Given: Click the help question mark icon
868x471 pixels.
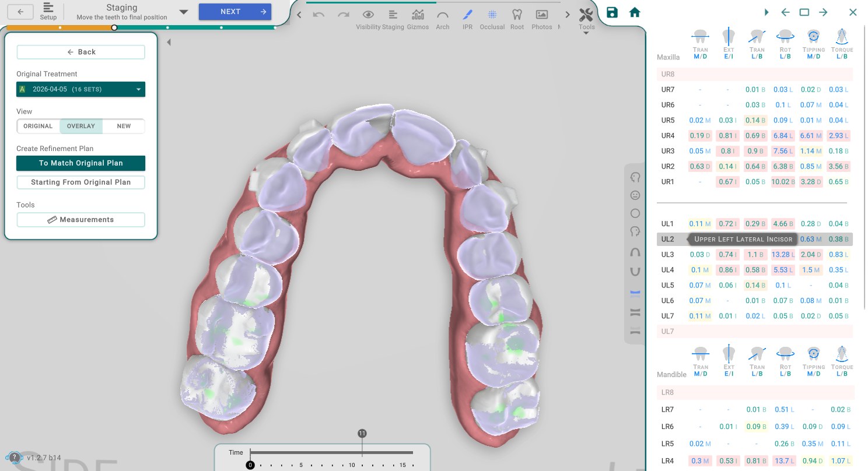Looking at the screenshot, I should tap(14, 458).
